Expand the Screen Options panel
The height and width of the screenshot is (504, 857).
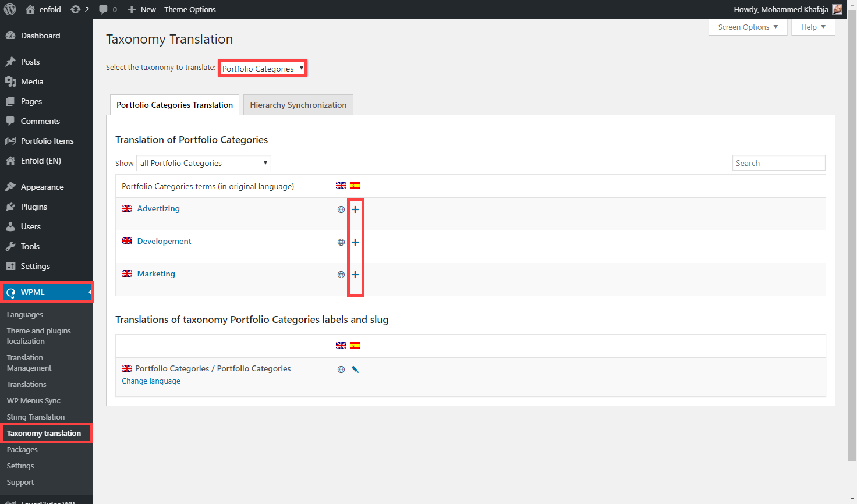pos(748,27)
